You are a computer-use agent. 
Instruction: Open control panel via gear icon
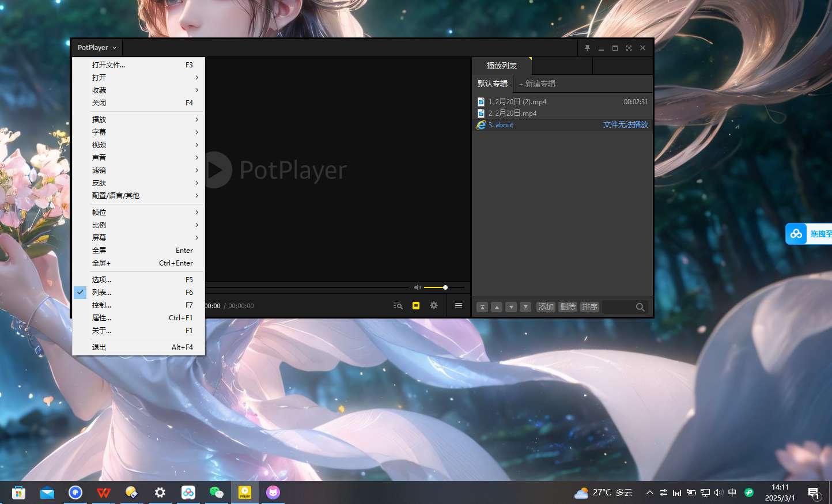pyautogui.click(x=434, y=306)
